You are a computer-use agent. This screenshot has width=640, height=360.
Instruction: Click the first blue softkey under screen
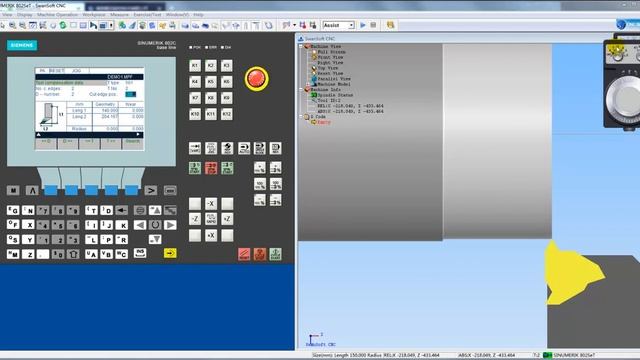pyautogui.click(x=51, y=190)
